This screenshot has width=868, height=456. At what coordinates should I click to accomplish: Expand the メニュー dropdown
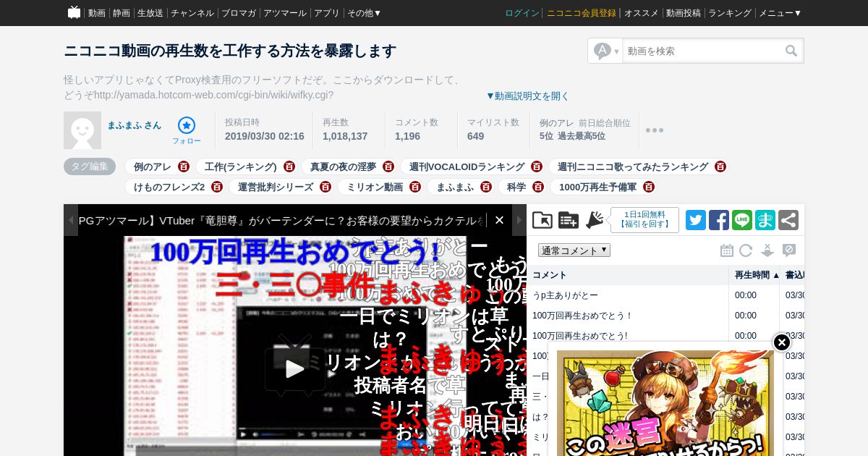(780, 13)
